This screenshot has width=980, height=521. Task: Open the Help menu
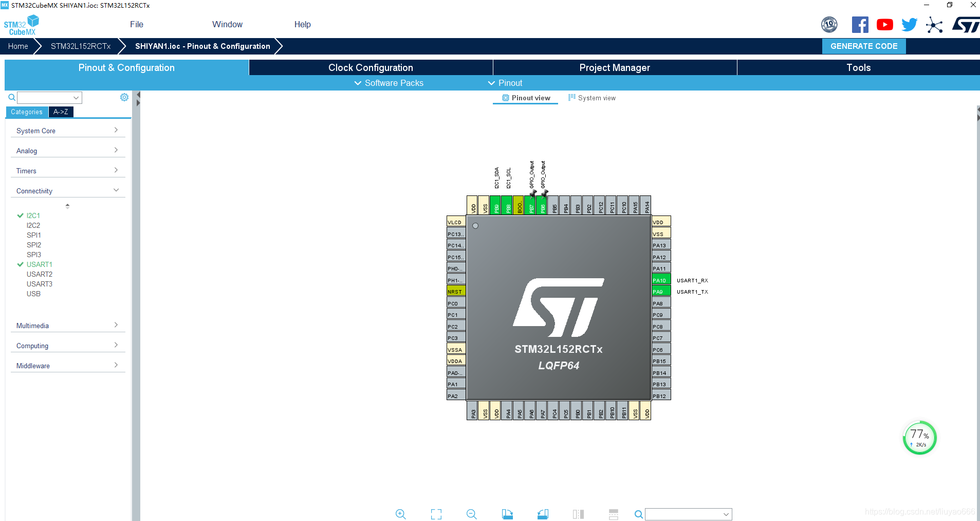tap(302, 24)
